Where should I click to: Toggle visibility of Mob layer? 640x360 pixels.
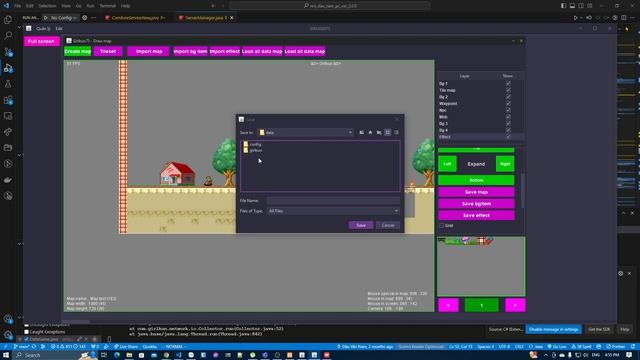coord(508,117)
